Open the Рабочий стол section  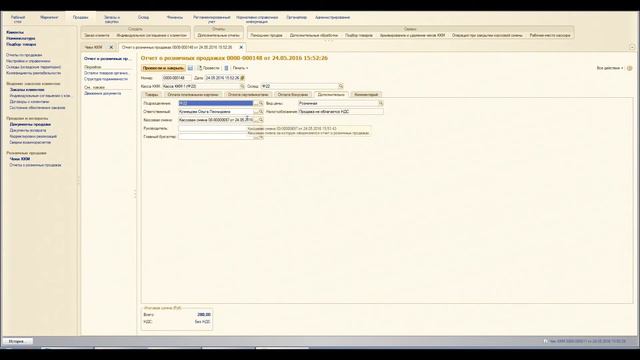pos(18,19)
